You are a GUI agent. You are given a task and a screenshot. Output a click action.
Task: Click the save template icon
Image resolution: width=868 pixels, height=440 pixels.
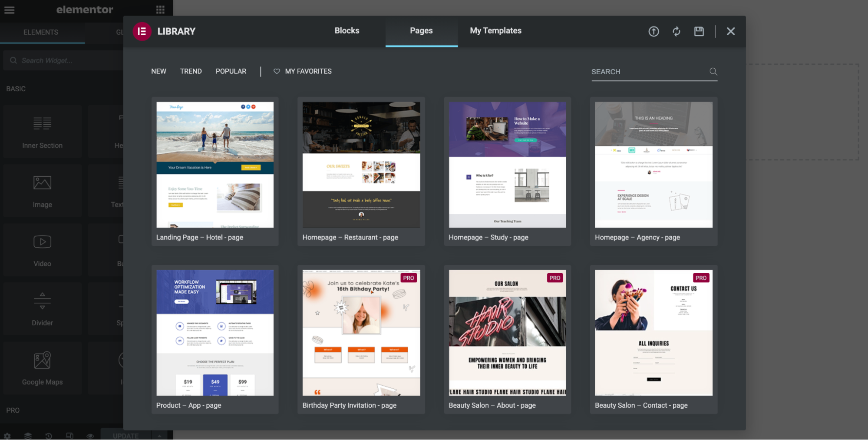point(699,31)
